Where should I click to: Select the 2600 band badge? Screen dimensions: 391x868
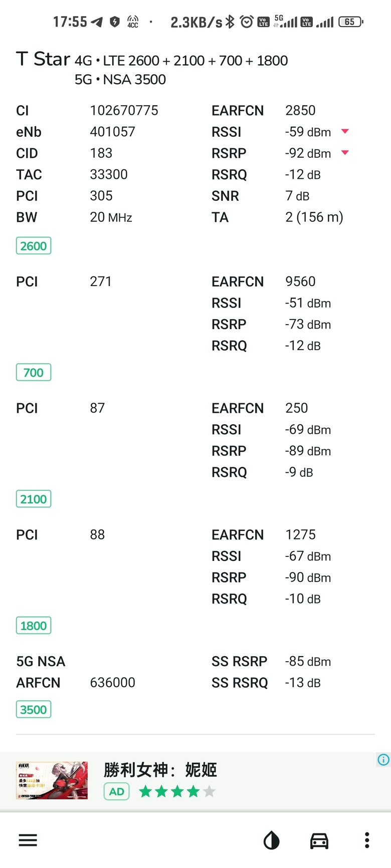tap(34, 246)
